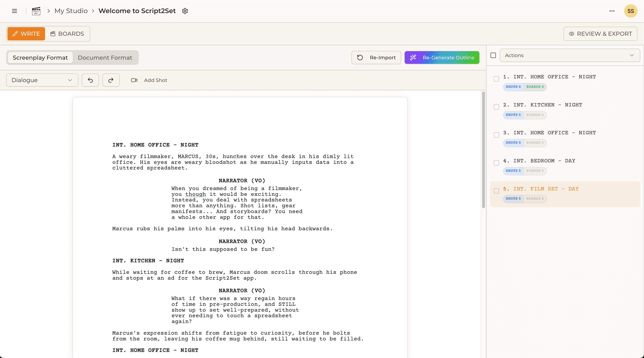Switch to the BOARDS tab
Screen dimensions: 644x358
tap(67, 34)
